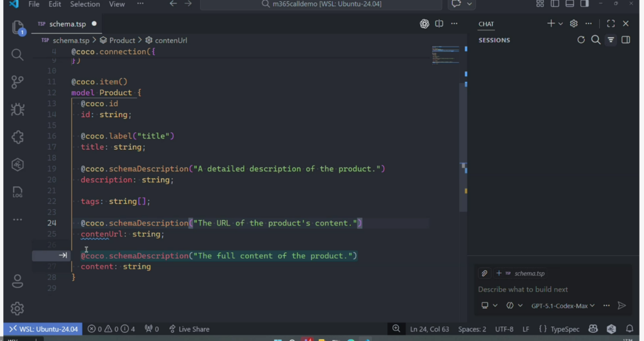Screen dimensions: 644x341
Task: Open the Manage gear in activity bar
Action: (x=17, y=308)
